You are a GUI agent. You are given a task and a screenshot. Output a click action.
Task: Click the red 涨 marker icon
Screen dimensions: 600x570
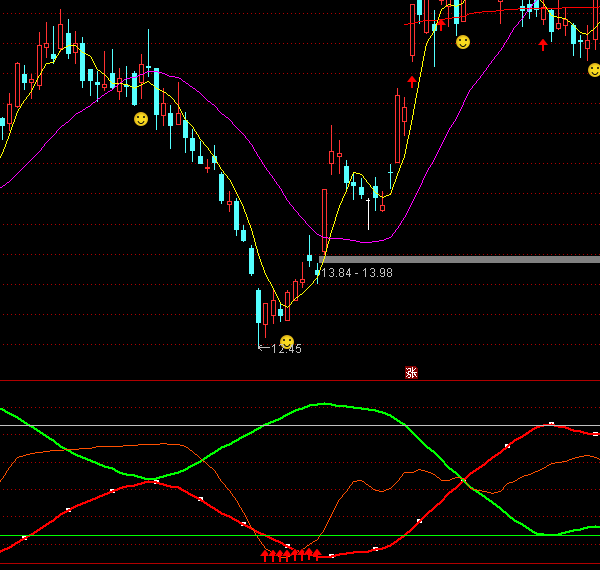coord(411,372)
